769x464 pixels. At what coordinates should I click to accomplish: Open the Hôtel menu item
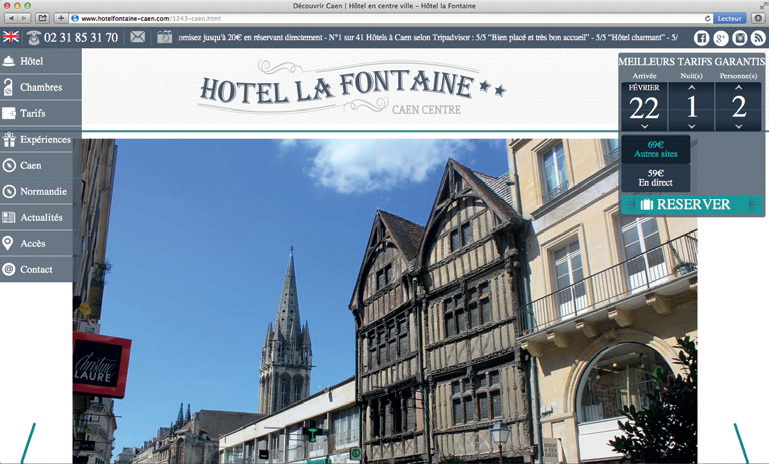(41, 61)
